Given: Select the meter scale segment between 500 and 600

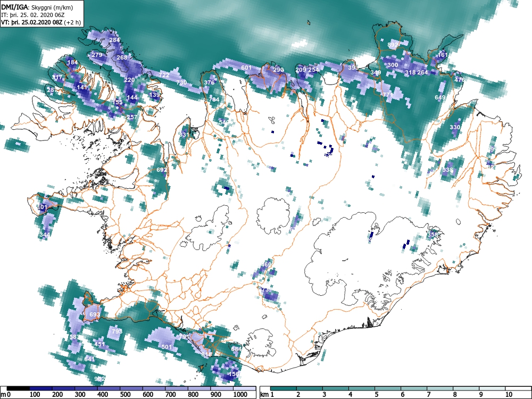Looking at the screenshot, I should (131, 389).
